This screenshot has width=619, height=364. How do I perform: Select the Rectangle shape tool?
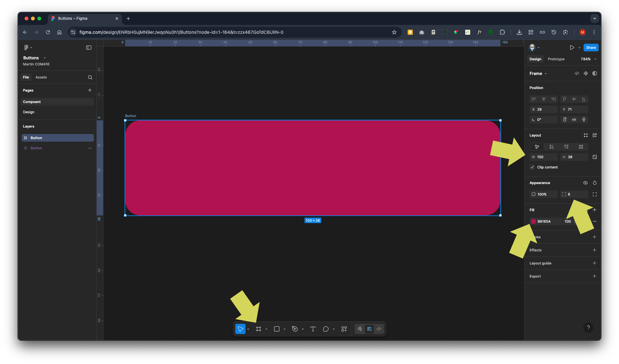[x=277, y=329]
